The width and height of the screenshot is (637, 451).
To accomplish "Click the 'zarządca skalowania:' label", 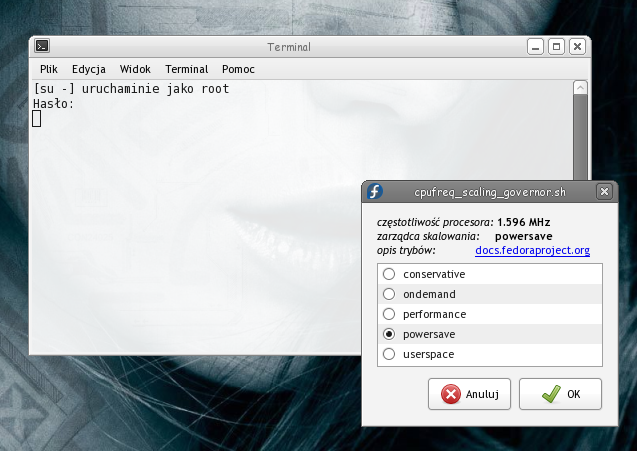I will (428, 236).
